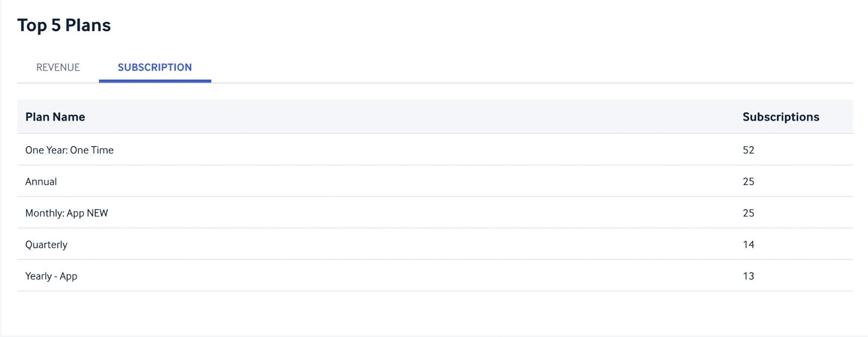868x337 pixels.
Task: Switch to the REVENUE tab
Action: tap(58, 67)
